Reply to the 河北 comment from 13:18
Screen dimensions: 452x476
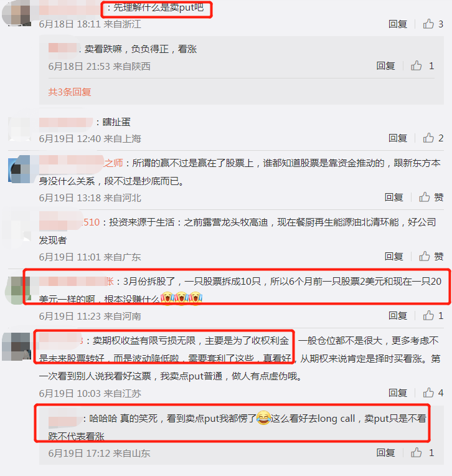point(393,198)
